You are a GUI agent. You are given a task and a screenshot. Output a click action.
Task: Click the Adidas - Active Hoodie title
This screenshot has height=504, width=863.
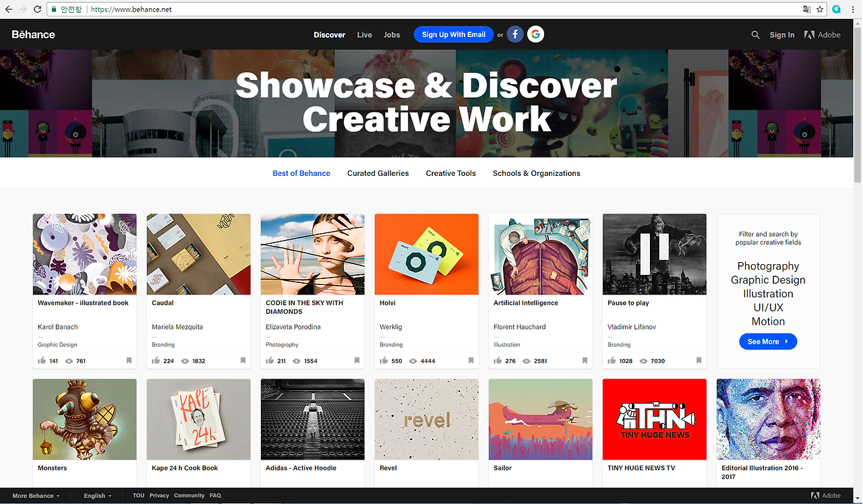(301, 468)
